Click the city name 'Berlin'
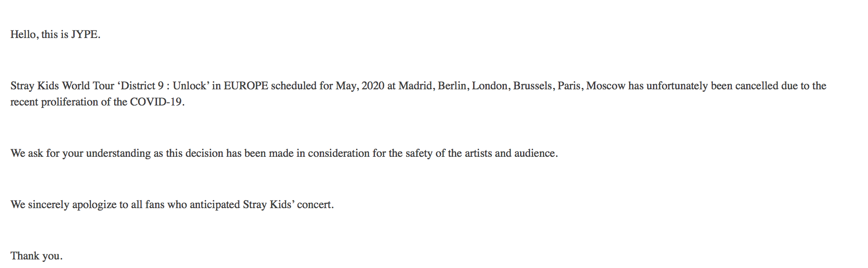Screen dimensions: 868x268 tap(452, 86)
